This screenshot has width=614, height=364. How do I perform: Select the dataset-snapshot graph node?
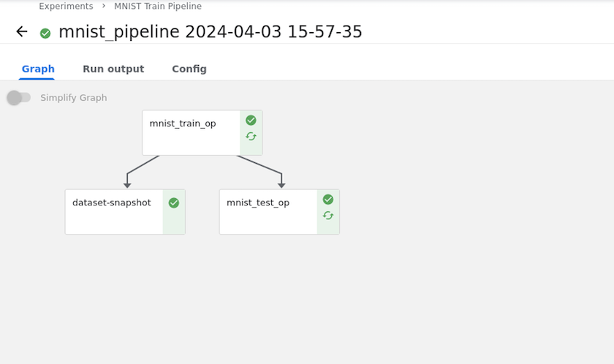coord(114,212)
